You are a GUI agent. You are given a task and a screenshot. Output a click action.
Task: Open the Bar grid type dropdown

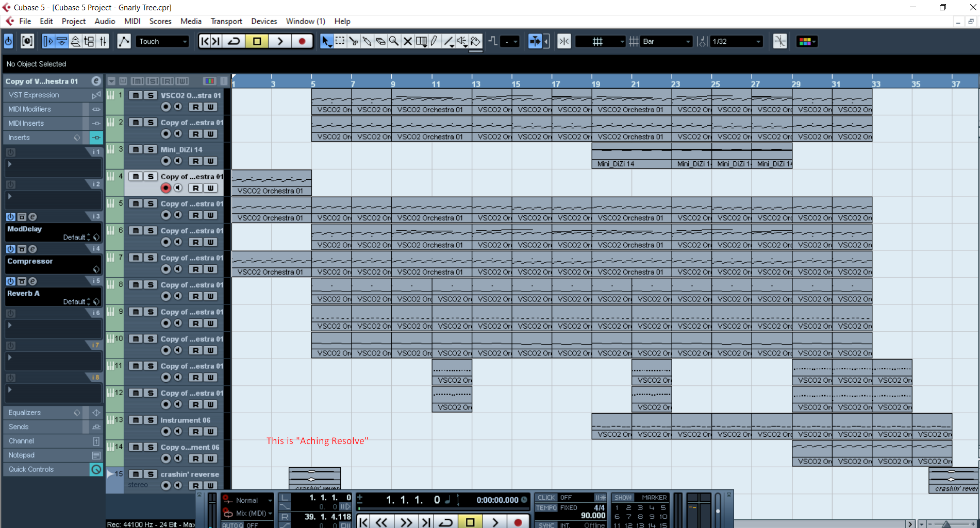[x=667, y=41]
